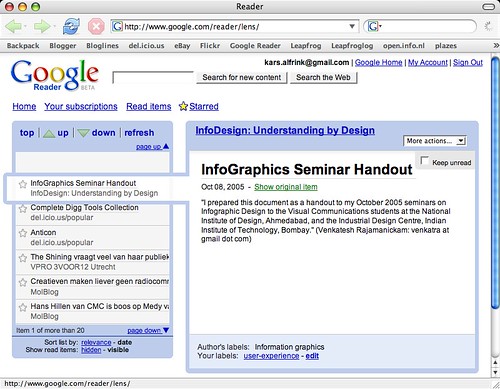Screen dimensions: 500x389
Task: Click refresh in the list panel
Action: [139, 133]
